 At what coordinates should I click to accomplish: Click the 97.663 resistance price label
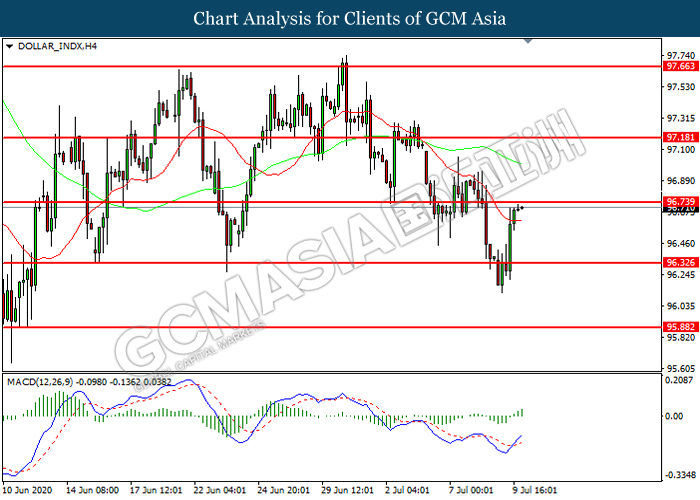681,66
